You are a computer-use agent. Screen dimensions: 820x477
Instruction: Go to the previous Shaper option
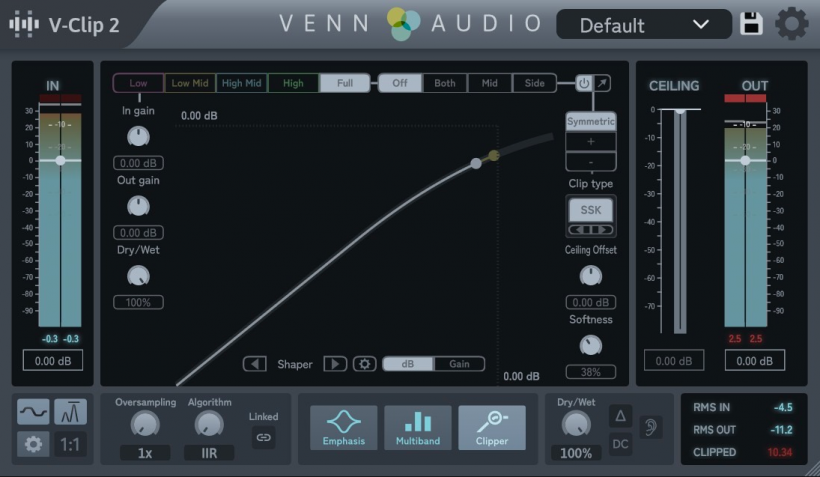tap(255, 364)
